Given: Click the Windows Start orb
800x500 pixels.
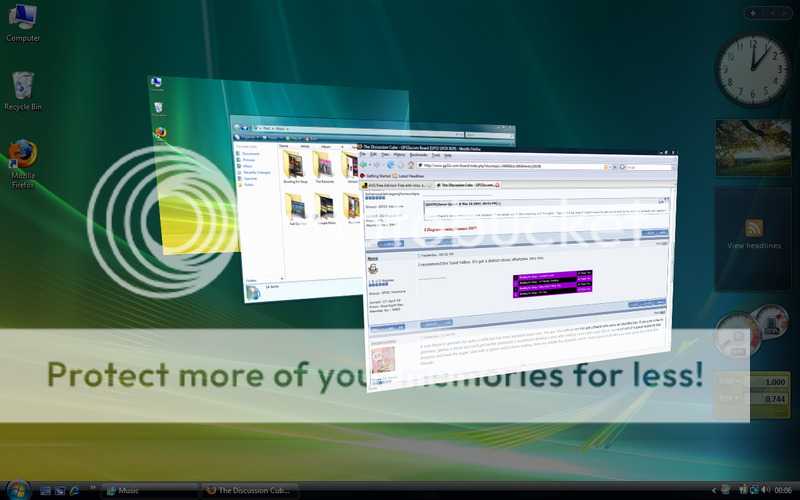Looking at the screenshot, I should 17,489.
